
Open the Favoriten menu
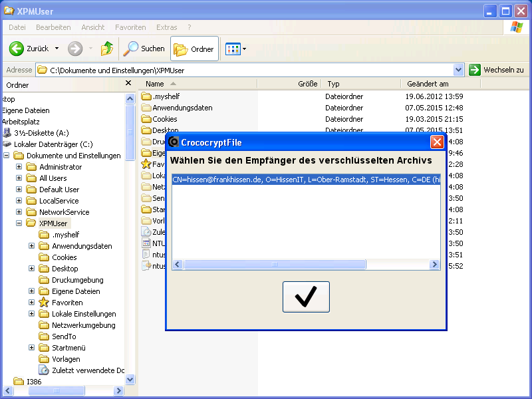130,27
